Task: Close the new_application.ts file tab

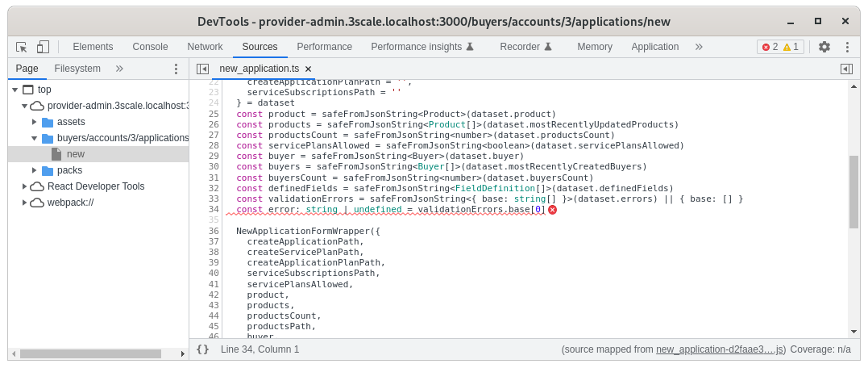Action: pos(309,69)
